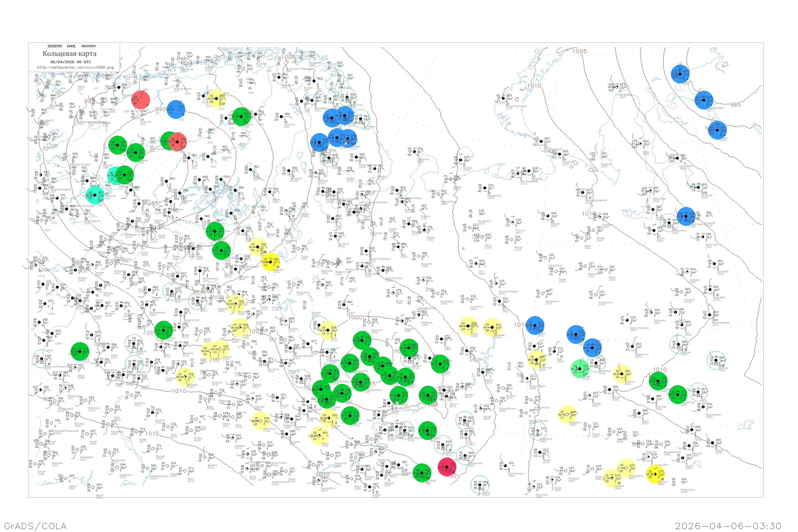
Task: Click the yellow Рузаевка 28966 station circle
Action: [612, 478]
